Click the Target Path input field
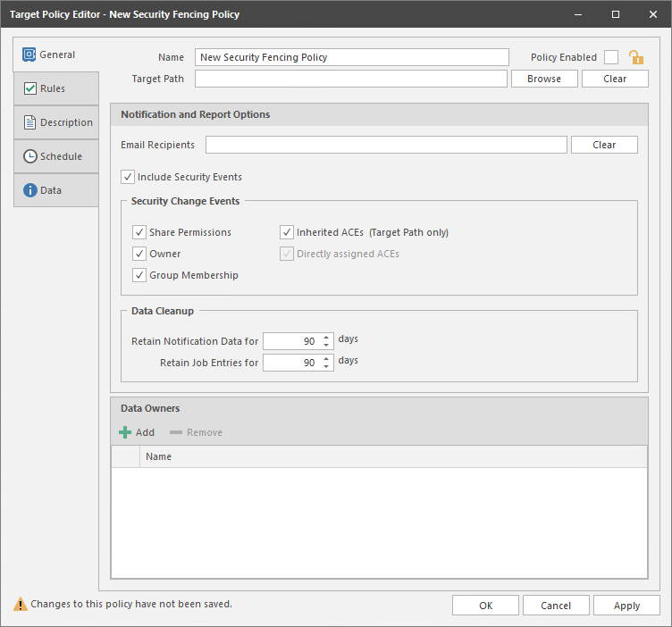The height and width of the screenshot is (627, 672). click(x=351, y=79)
